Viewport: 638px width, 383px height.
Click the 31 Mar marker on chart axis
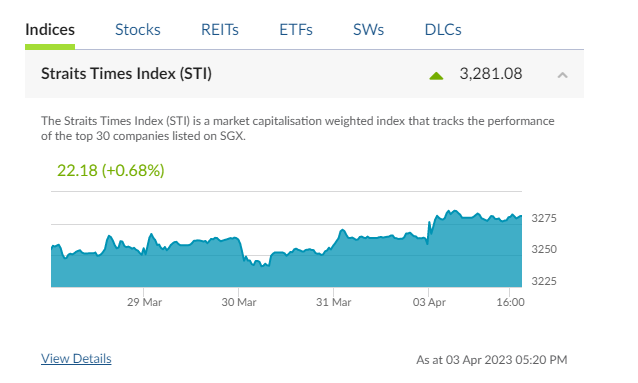[334, 302]
